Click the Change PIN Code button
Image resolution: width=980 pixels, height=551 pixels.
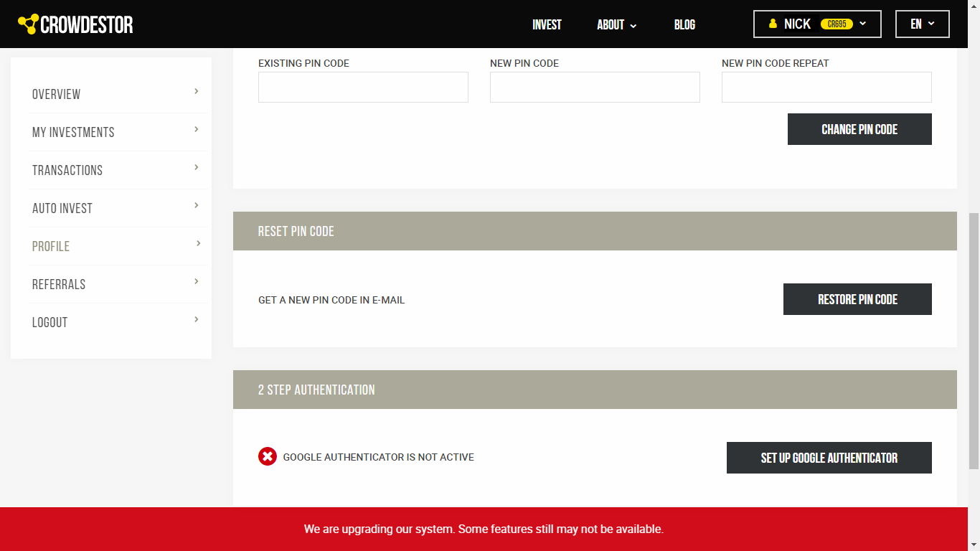click(x=859, y=129)
